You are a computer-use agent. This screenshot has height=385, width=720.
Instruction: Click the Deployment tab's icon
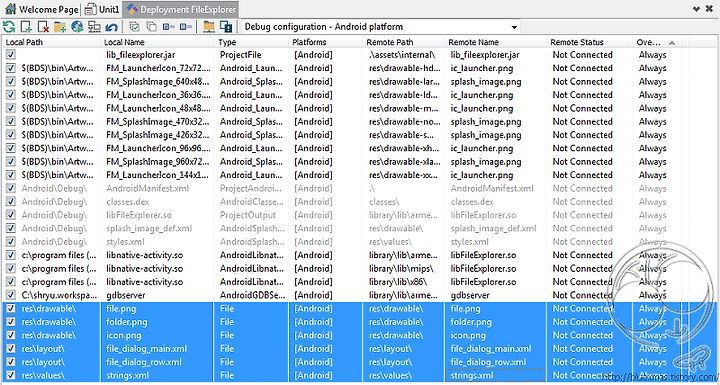click(132, 9)
